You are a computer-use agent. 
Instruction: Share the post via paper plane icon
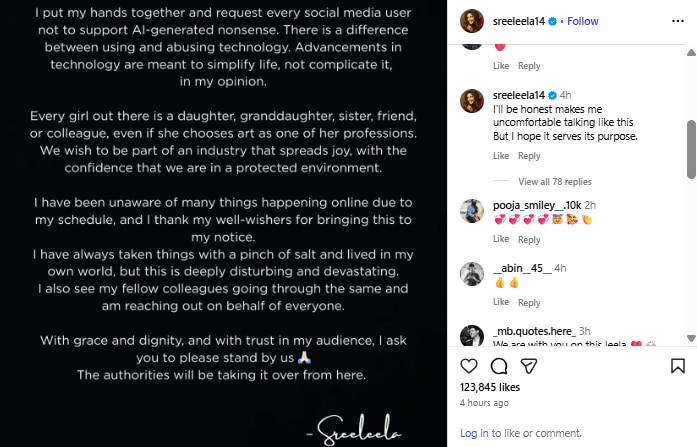[525, 365]
